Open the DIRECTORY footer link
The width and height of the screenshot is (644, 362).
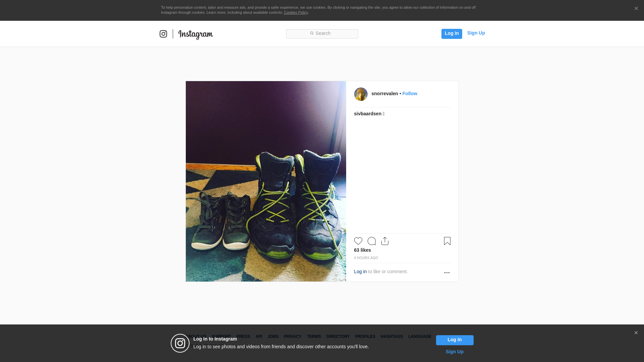pyautogui.click(x=338, y=337)
